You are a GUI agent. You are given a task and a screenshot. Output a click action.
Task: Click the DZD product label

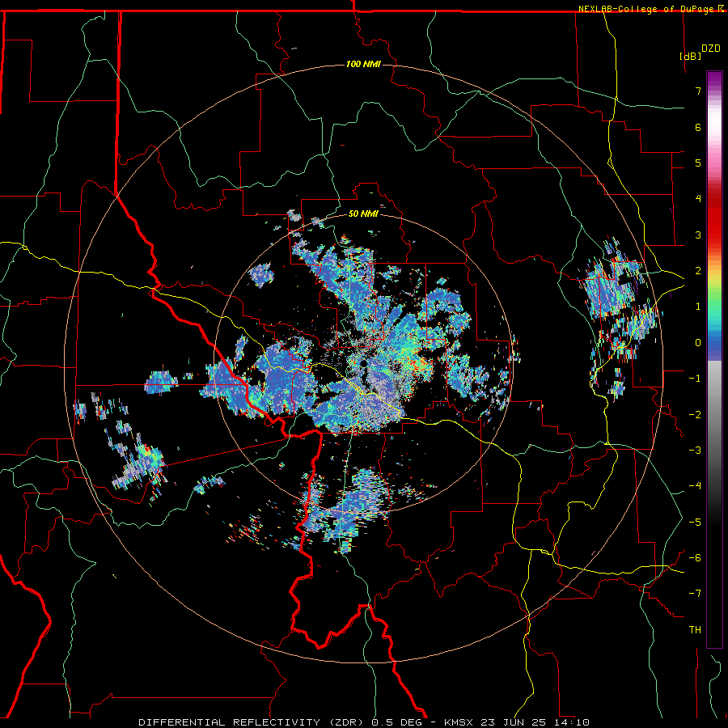click(x=710, y=49)
